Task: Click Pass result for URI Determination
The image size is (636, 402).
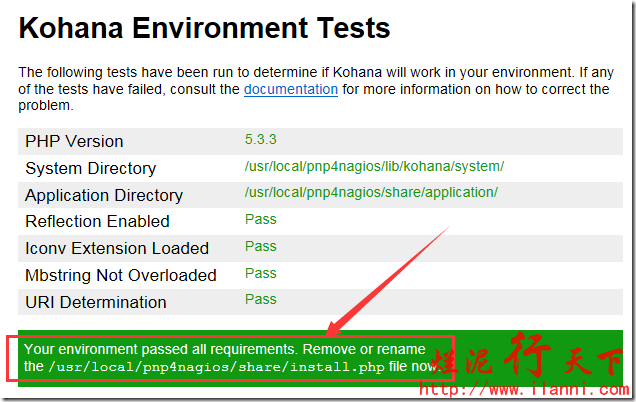Action: 260,299
